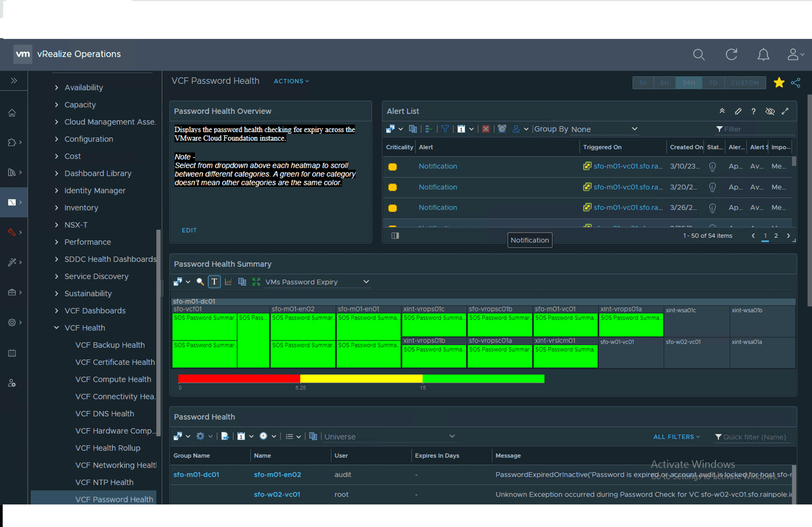Image resolution: width=812 pixels, height=527 pixels.
Task: Open the Group By None dropdown
Action: [x=604, y=129]
